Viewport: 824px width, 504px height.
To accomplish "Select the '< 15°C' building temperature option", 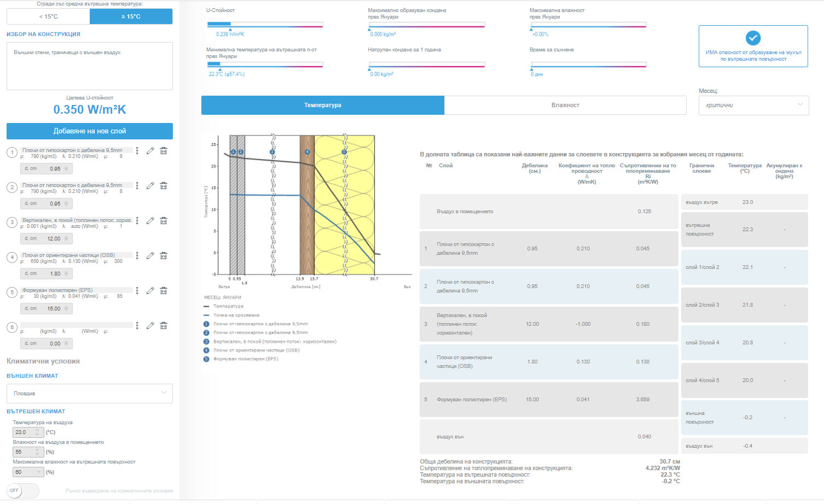I will tap(48, 16).
